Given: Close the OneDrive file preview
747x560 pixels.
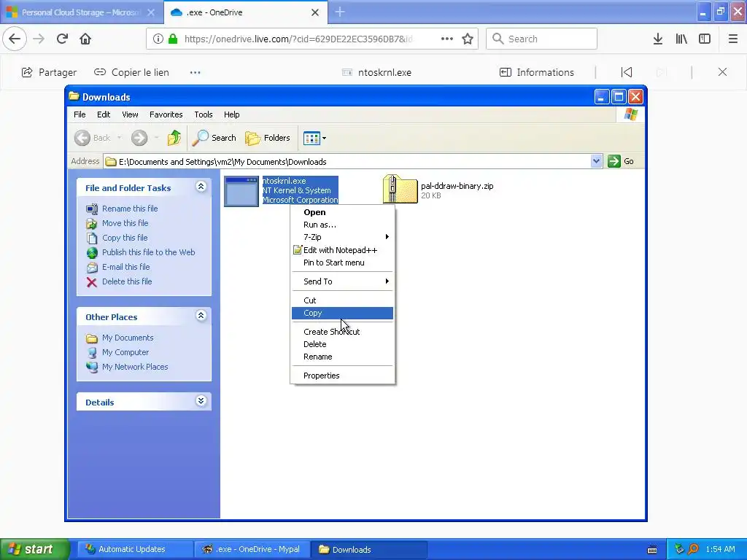Looking at the screenshot, I should [x=722, y=72].
